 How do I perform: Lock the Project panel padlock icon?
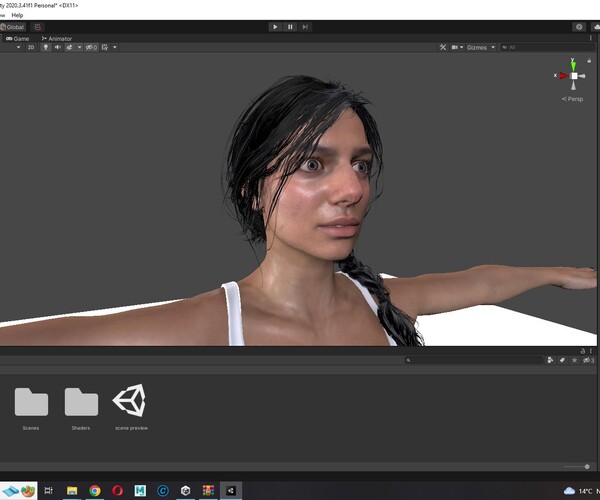[x=583, y=351]
